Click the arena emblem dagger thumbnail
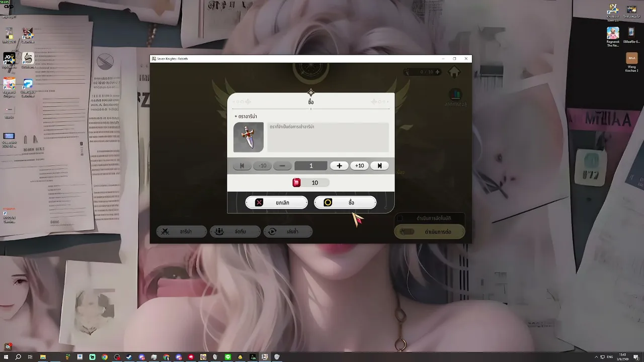Viewport: 644px width, 362px height. pyautogui.click(x=249, y=137)
